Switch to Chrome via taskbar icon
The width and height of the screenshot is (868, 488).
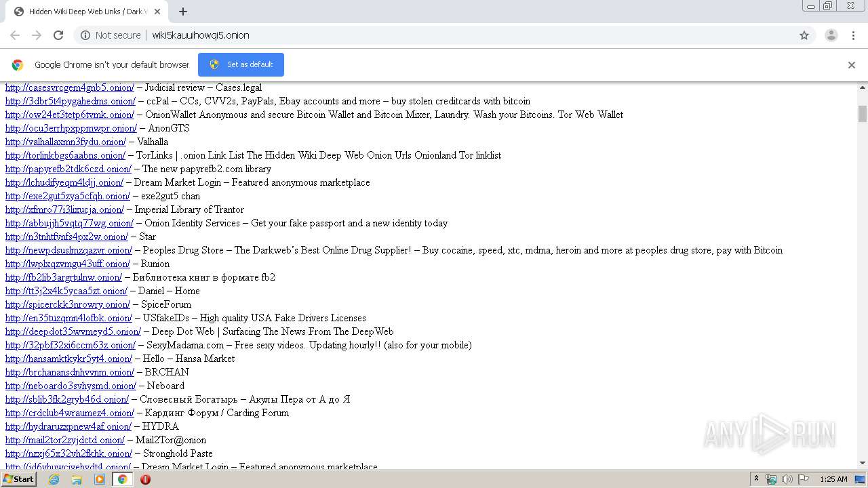122,479
